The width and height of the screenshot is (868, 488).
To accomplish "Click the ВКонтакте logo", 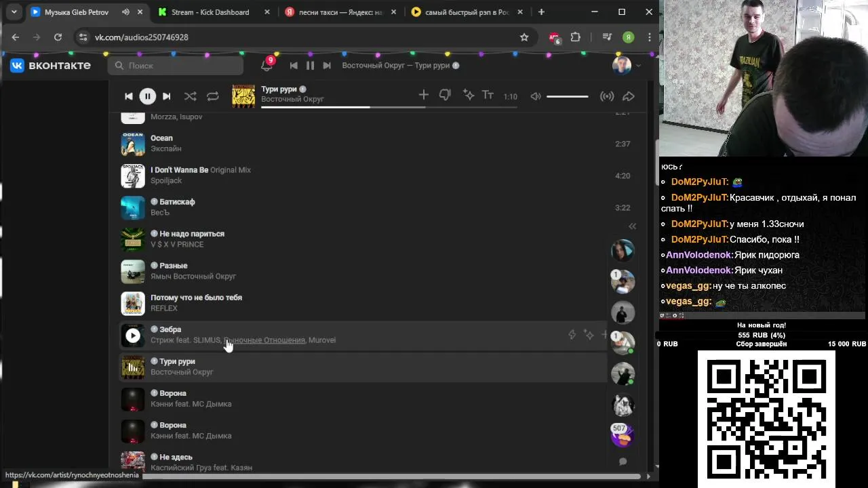I will pyautogui.click(x=50, y=65).
